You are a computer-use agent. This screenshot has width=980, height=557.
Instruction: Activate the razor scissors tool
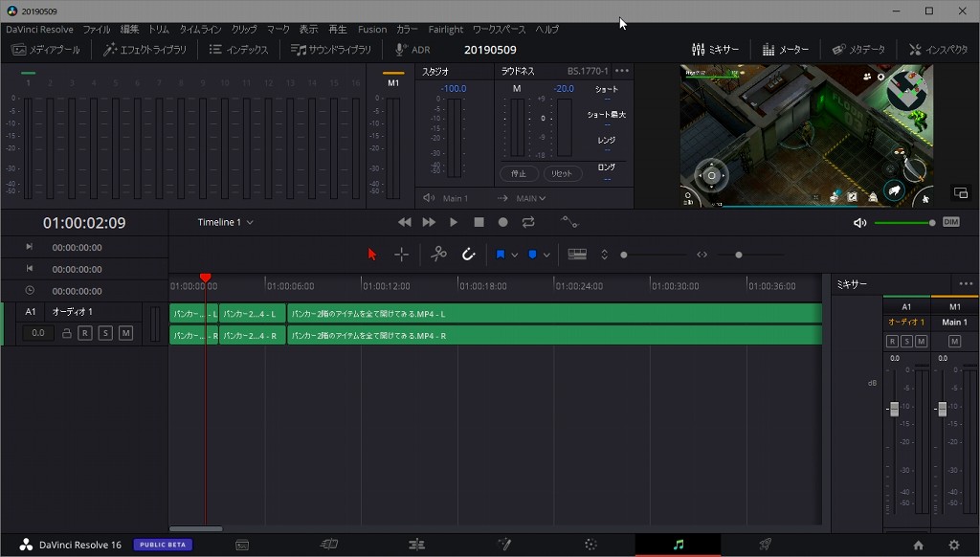click(438, 255)
